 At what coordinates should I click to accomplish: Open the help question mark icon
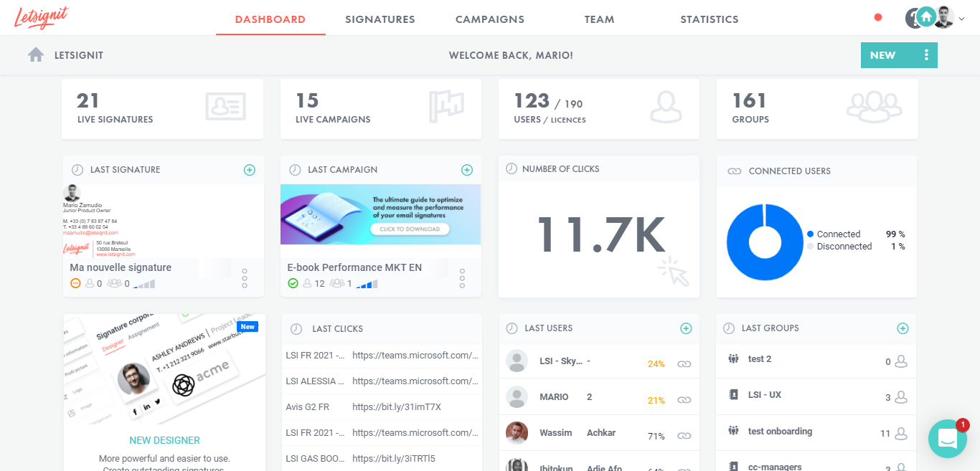pyautogui.click(x=914, y=18)
